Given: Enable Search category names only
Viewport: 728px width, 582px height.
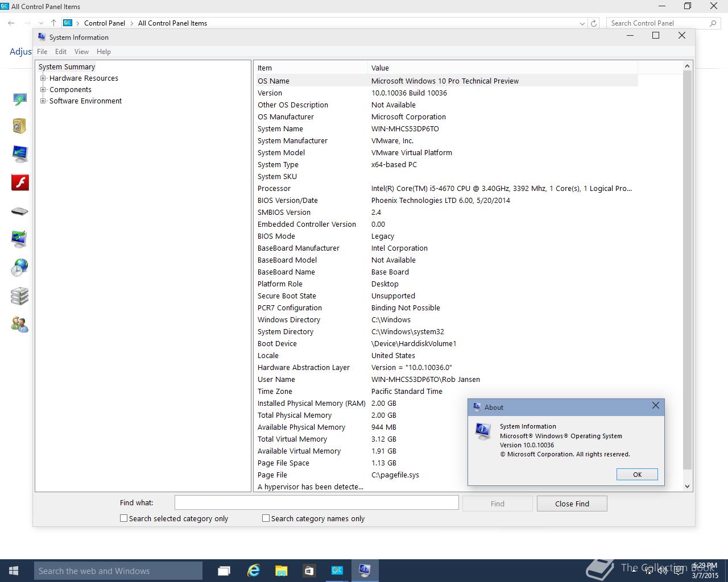Looking at the screenshot, I should coord(266,518).
